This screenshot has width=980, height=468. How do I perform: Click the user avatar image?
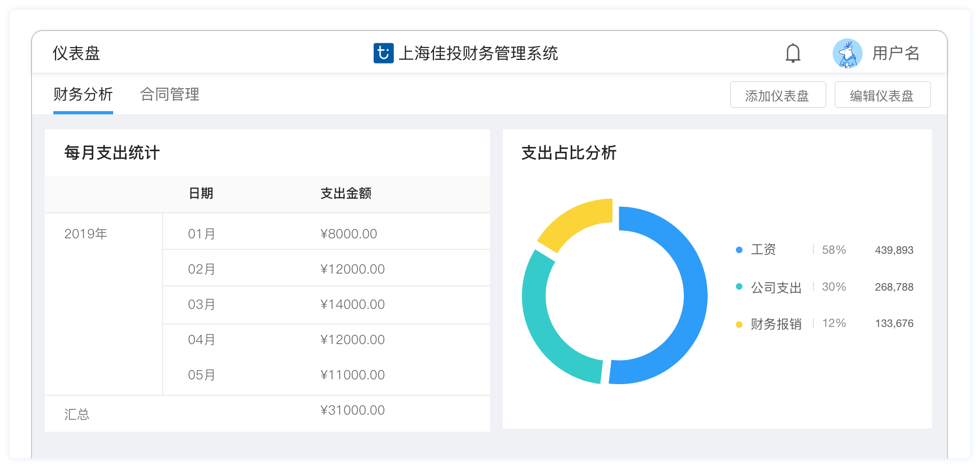[847, 53]
